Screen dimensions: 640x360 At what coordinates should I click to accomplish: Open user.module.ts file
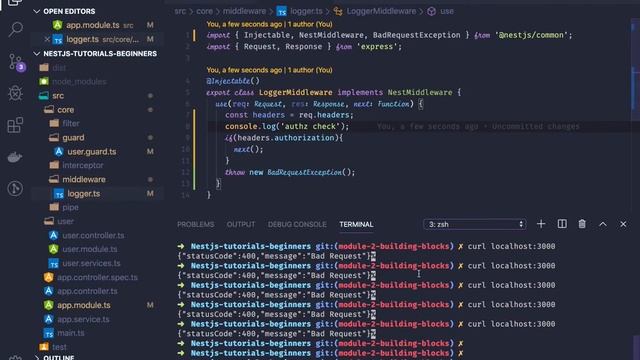90,249
